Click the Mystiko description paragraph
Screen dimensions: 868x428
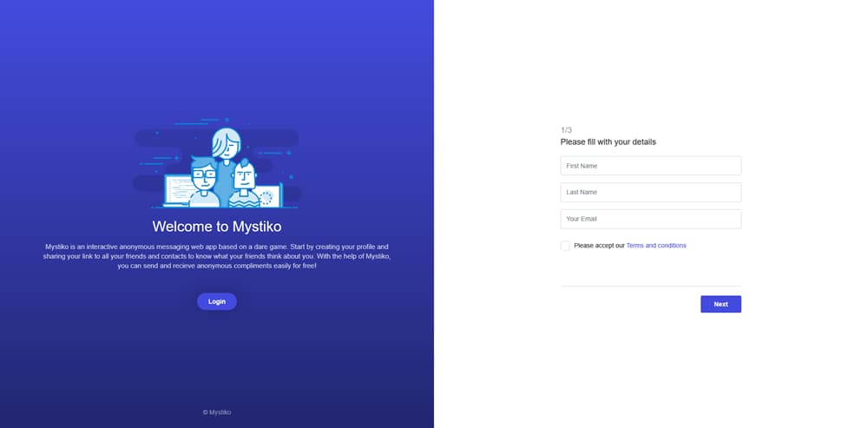(x=217, y=256)
